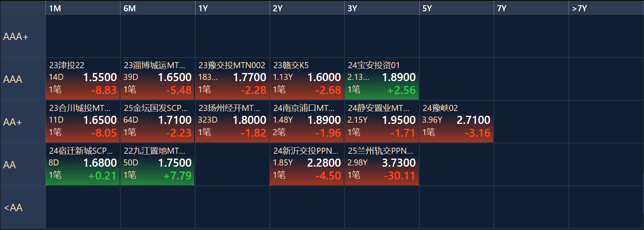Click the 50D remaining term
Image resolution: width=644 pixels, height=230 pixels.
[131, 163]
